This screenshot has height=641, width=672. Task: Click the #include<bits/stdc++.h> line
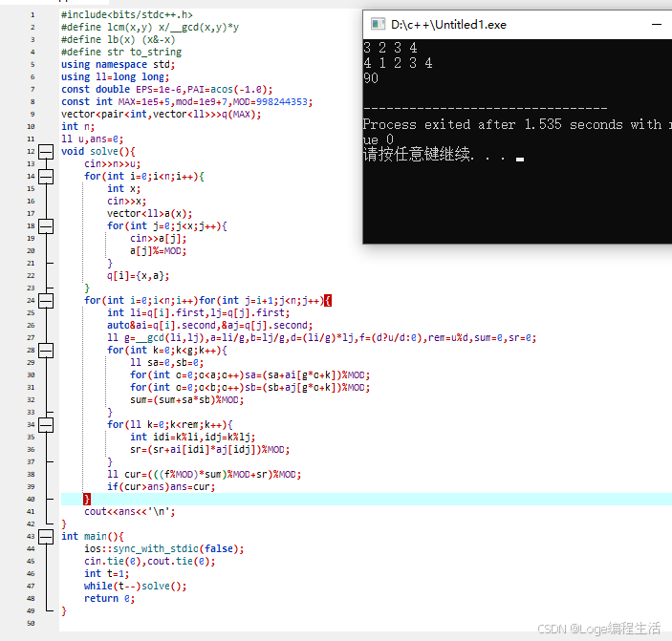coord(127,15)
